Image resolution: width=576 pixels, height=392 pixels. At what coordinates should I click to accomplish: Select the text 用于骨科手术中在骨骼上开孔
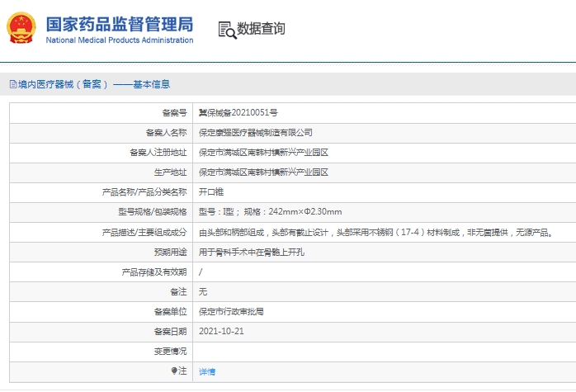coord(251,252)
